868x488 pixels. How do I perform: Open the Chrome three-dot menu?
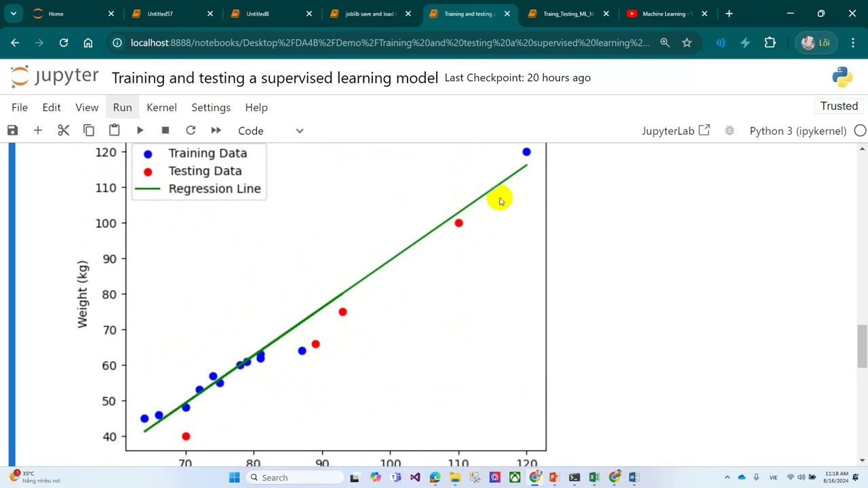pos(853,43)
